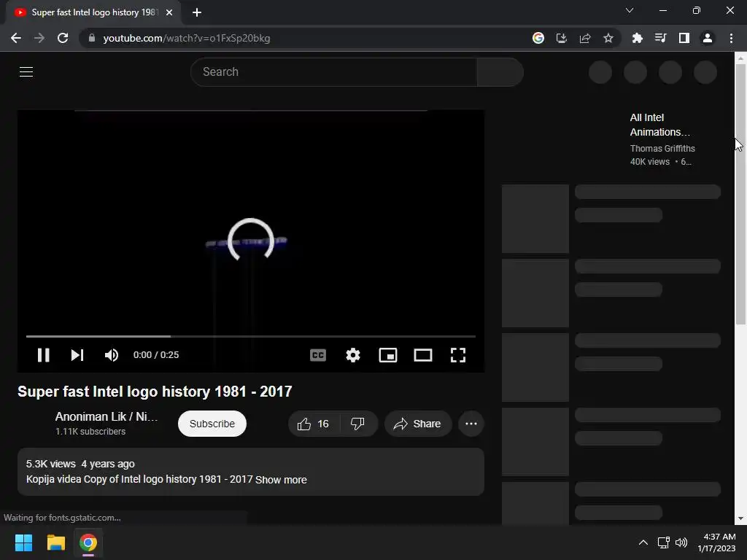747x560 pixels.
Task: Pause the video playback
Action: (43, 355)
